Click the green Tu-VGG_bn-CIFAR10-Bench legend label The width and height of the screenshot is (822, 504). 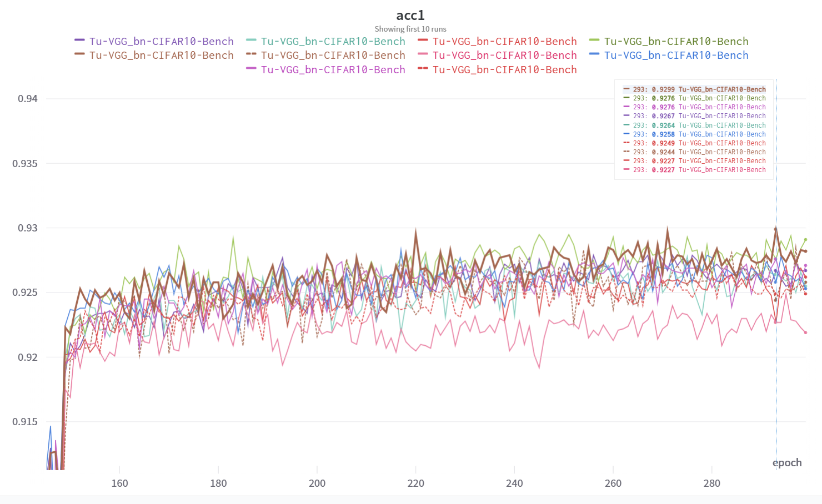(x=676, y=41)
